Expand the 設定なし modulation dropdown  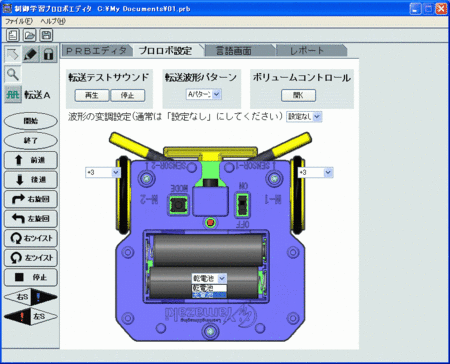(x=317, y=117)
